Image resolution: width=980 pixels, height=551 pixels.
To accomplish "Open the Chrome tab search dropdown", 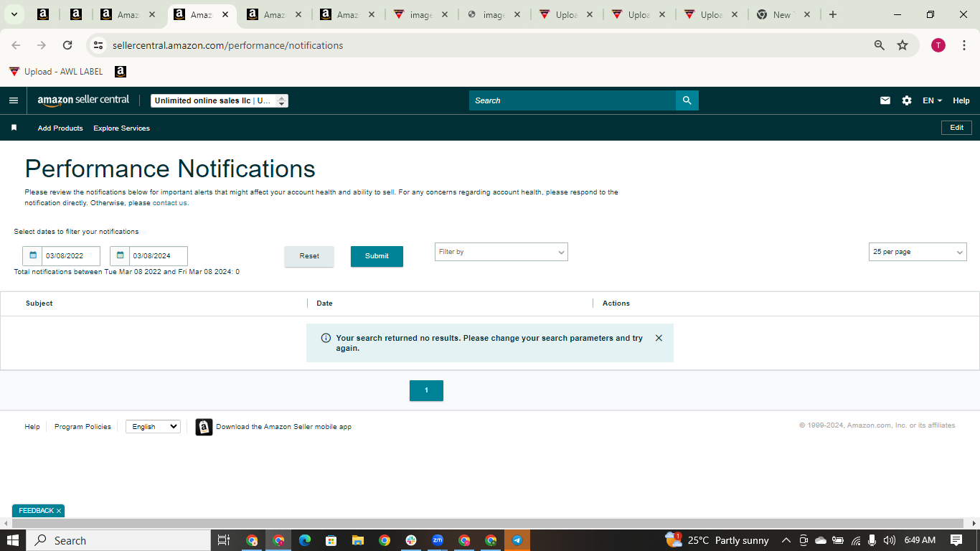I will point(14,14).
